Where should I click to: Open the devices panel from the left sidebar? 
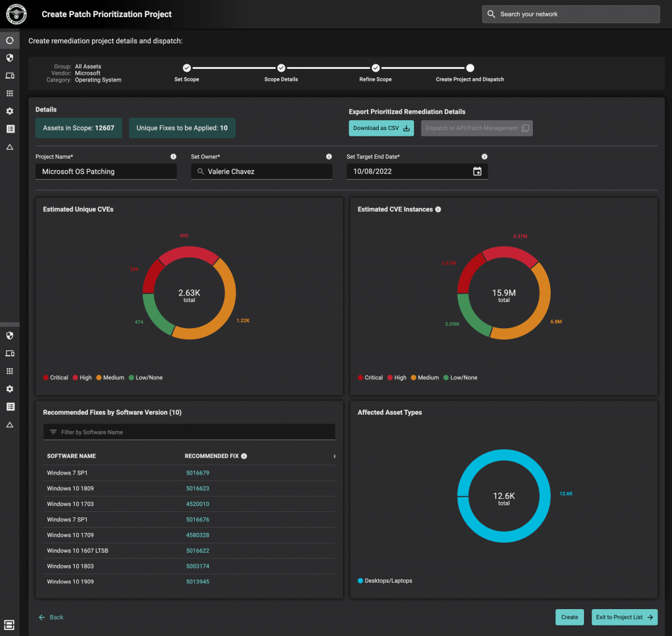coord(9,75)
